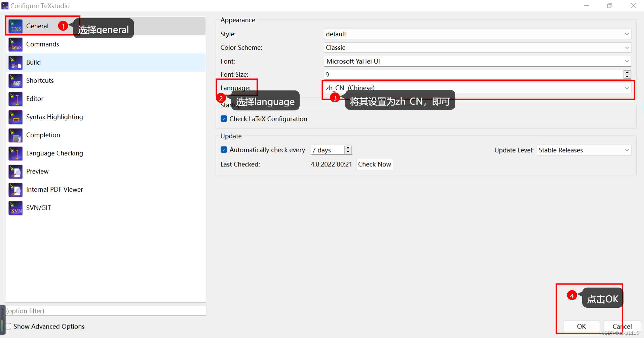Switch to the Build settings page
This screenshot has width=644, height=338.
(x=106, y=63)
